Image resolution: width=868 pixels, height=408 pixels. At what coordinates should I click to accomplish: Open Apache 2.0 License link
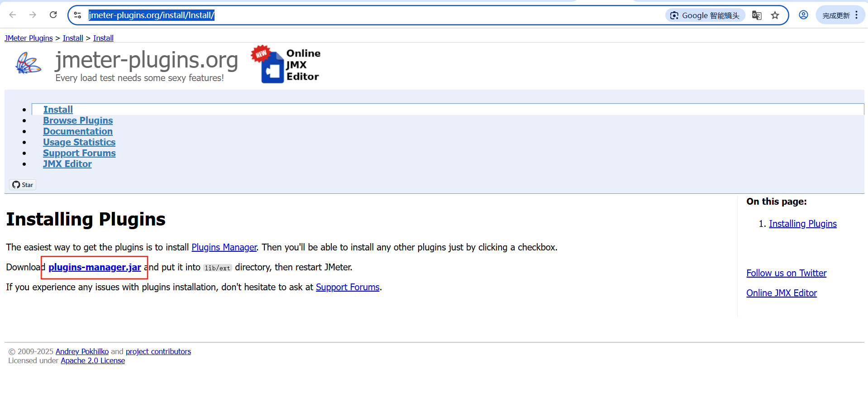coord(93,360)
